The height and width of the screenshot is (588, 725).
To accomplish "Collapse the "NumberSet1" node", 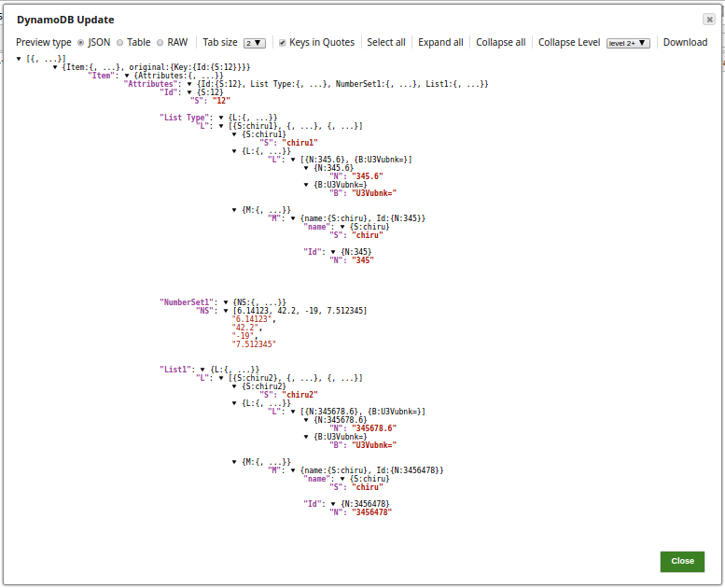I will click(x=226, y=302).
